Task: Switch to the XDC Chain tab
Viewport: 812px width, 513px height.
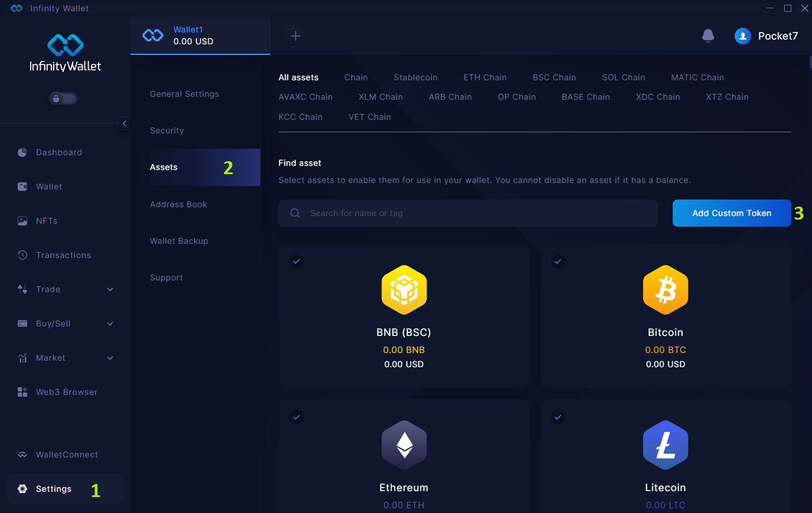Action: click(x=658, y=97)
